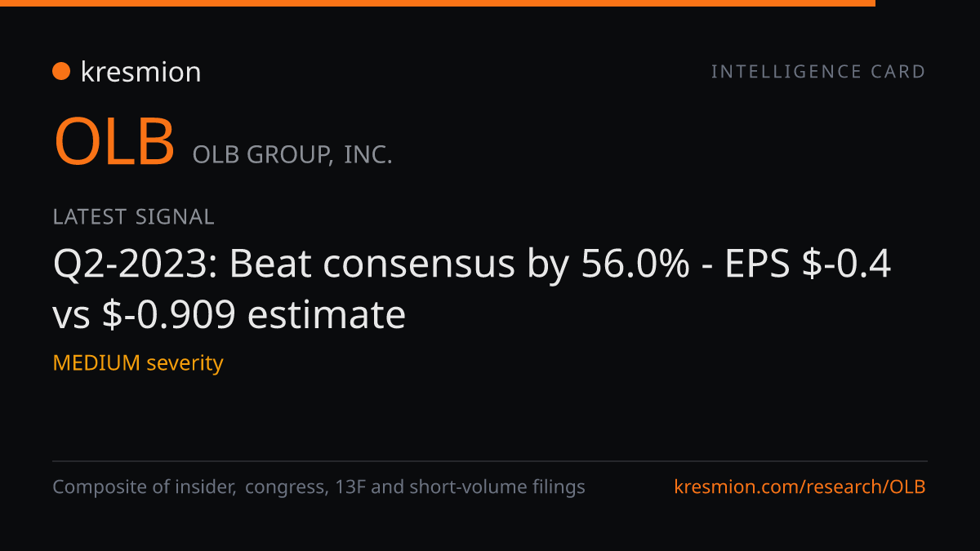Open the kresmion.com/research/OLB link
Viewport: 980px width, 551px height.
(x=800, y=487)
